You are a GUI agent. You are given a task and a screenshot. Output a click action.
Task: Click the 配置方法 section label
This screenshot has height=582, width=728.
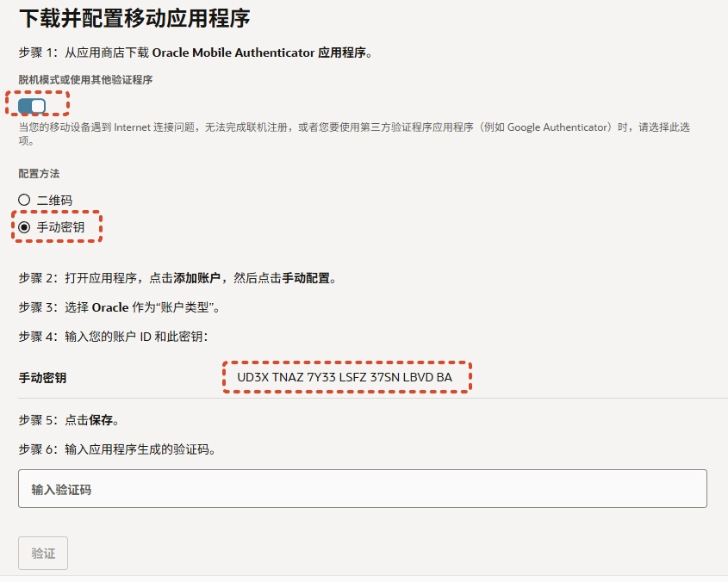[x=40, y=173]
